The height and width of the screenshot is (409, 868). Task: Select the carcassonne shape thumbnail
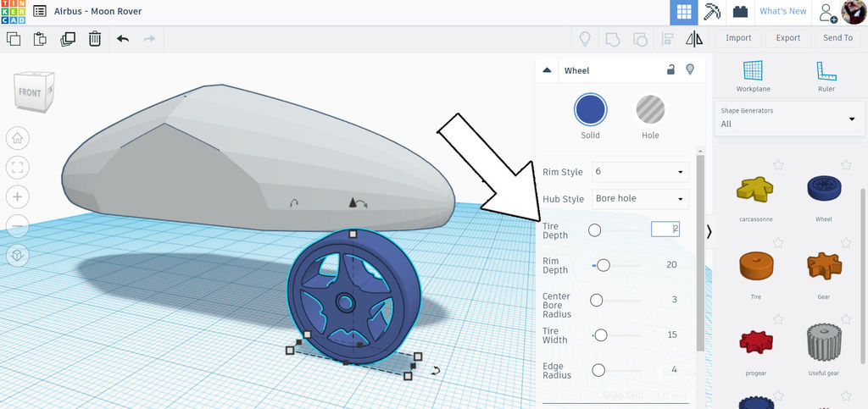tap(755, 190)
